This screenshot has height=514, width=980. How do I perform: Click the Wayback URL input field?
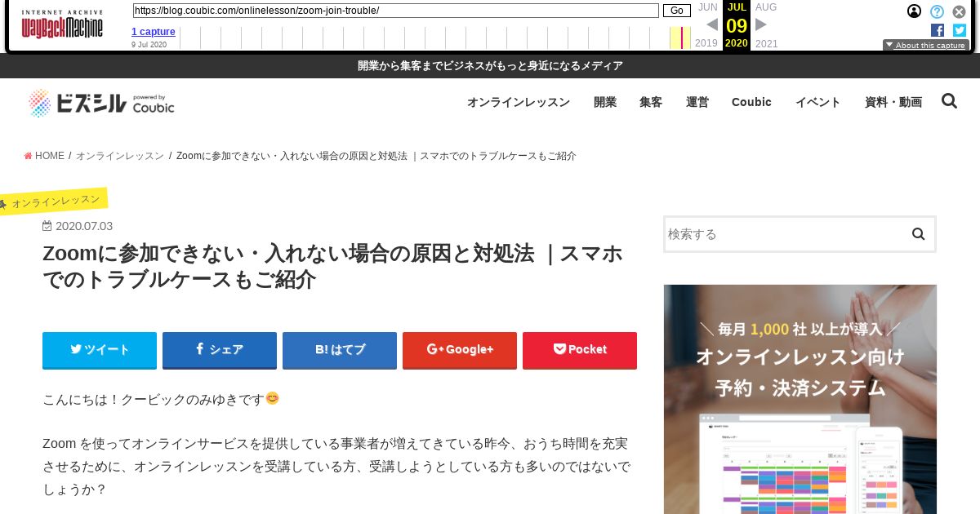pyautogui.click(x=395, y=11)
